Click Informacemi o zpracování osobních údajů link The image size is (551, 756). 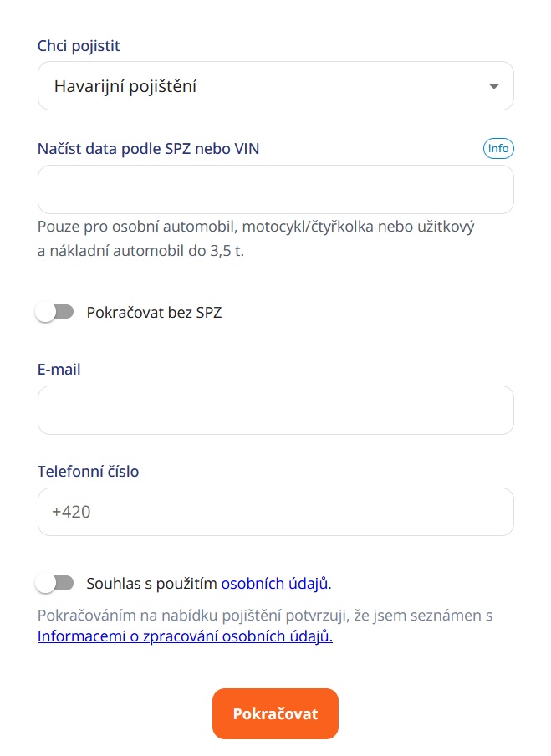[184, 636]
